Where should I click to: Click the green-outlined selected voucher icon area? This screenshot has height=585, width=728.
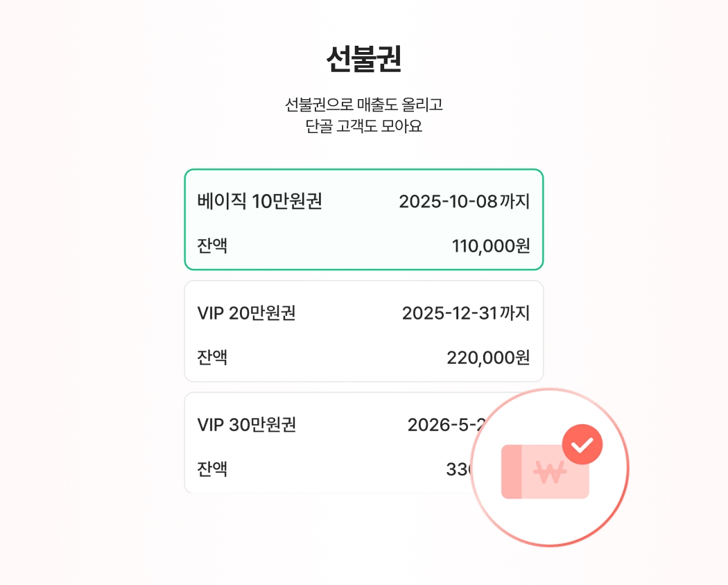(x=363, y=218)
